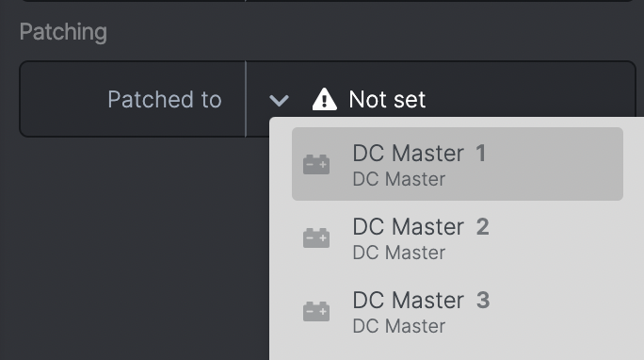Select DC Master 1 from the list
This screenshot has height=360, width=644.
[x=458, y=164]
